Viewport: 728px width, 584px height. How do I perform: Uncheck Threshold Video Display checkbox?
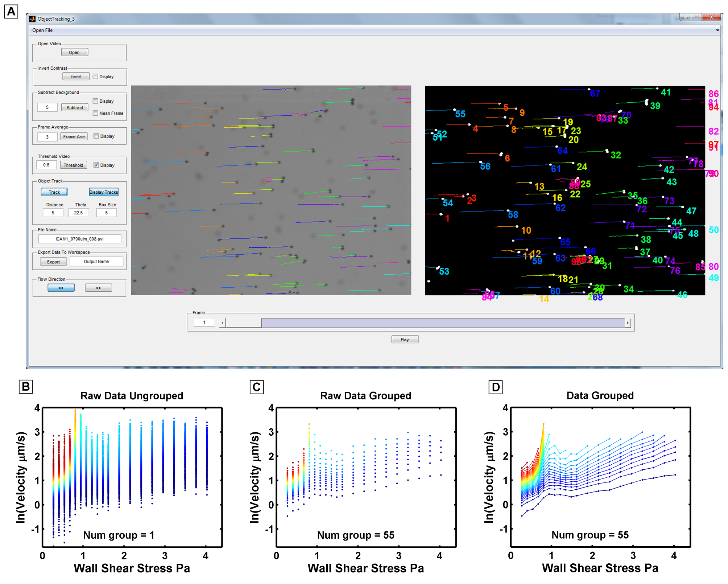(x=96, y=165)
